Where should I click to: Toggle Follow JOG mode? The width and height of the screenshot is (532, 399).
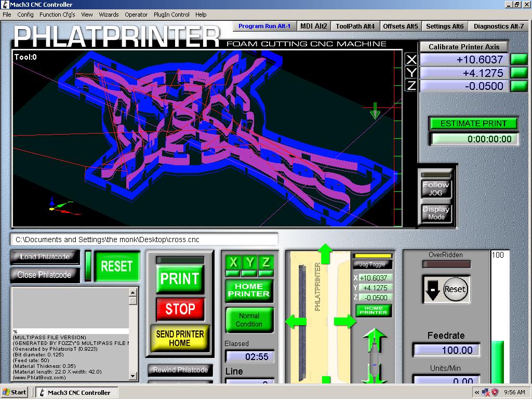(436, 189)
